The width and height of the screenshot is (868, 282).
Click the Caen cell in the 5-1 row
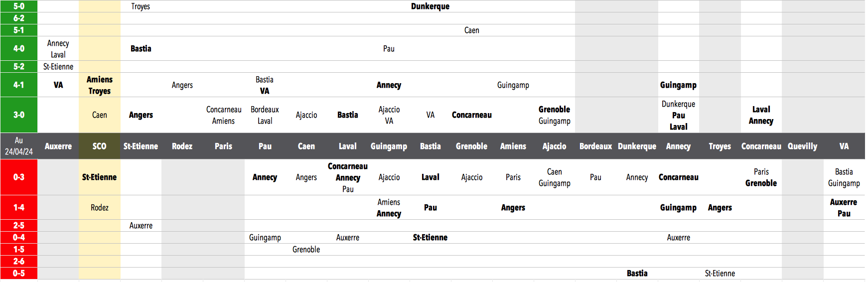point(471,30)
